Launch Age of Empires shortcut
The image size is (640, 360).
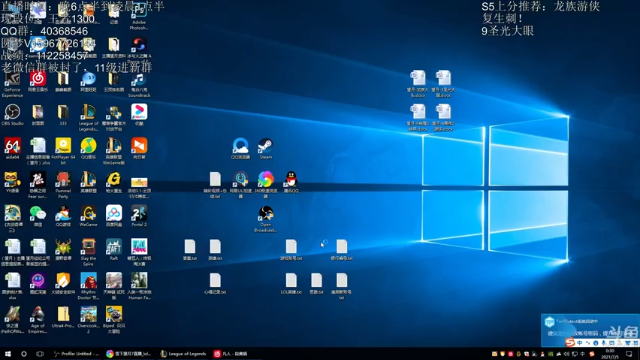point(38,320)
